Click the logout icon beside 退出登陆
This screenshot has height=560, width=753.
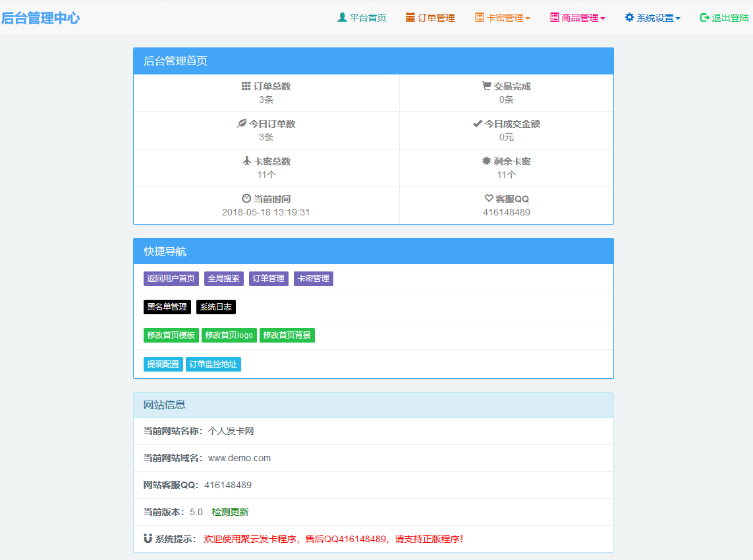click(704, 18)
